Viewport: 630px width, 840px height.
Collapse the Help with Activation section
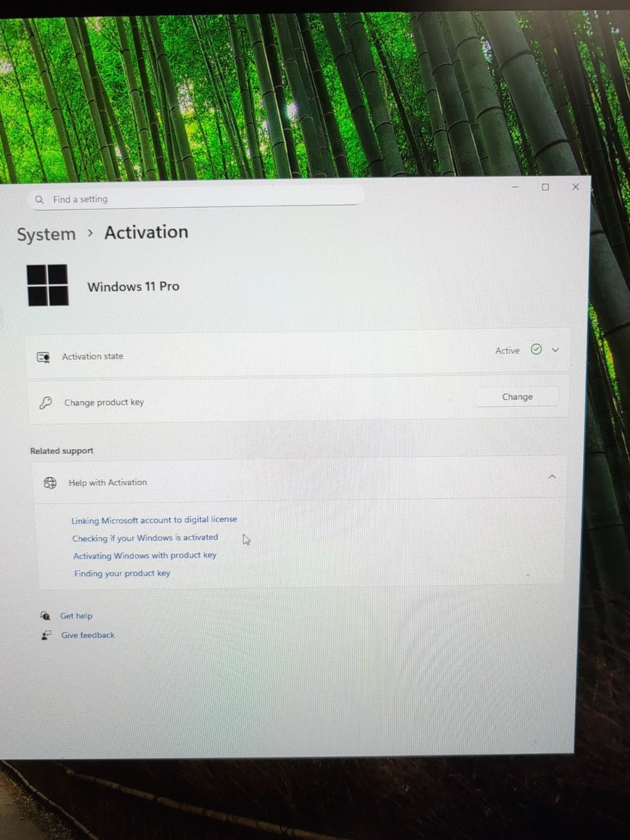coord(552,476)
